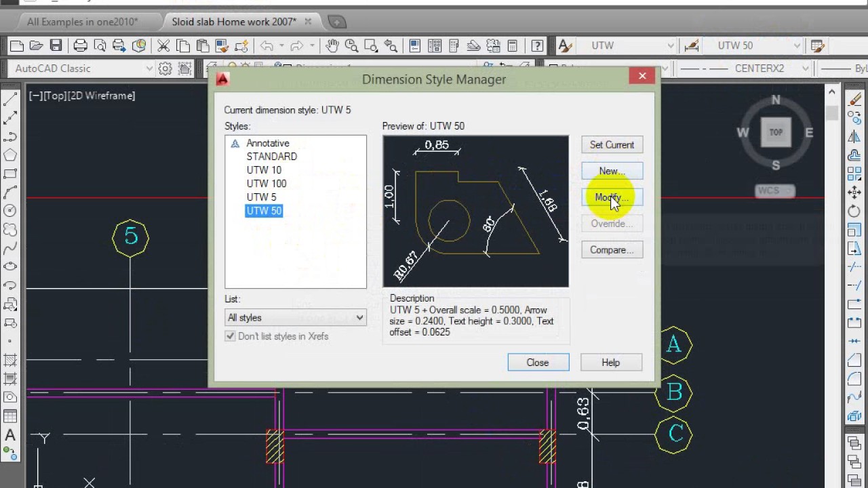Click the Cut scissors icon

click(163, 46)
